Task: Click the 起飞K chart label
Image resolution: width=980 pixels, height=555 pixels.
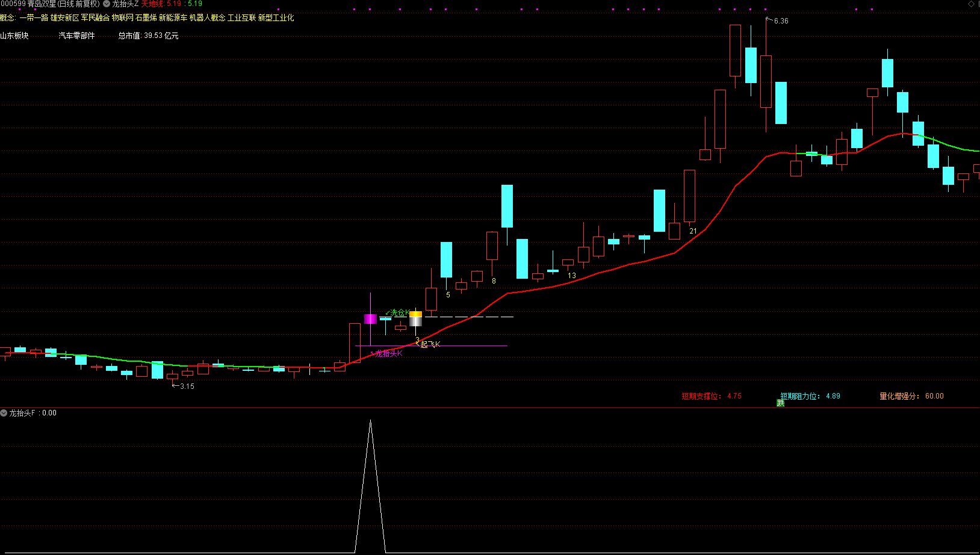Action: 429,344
